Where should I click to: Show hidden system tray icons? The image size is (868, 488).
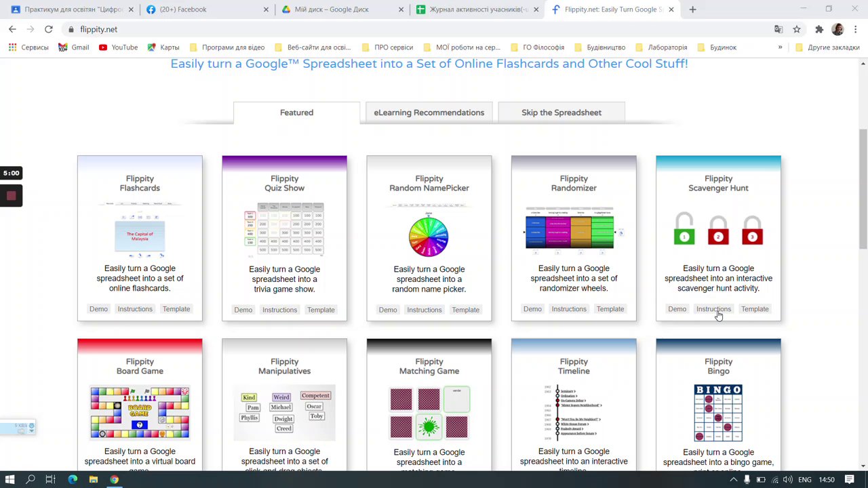click(x=733, y=479)
